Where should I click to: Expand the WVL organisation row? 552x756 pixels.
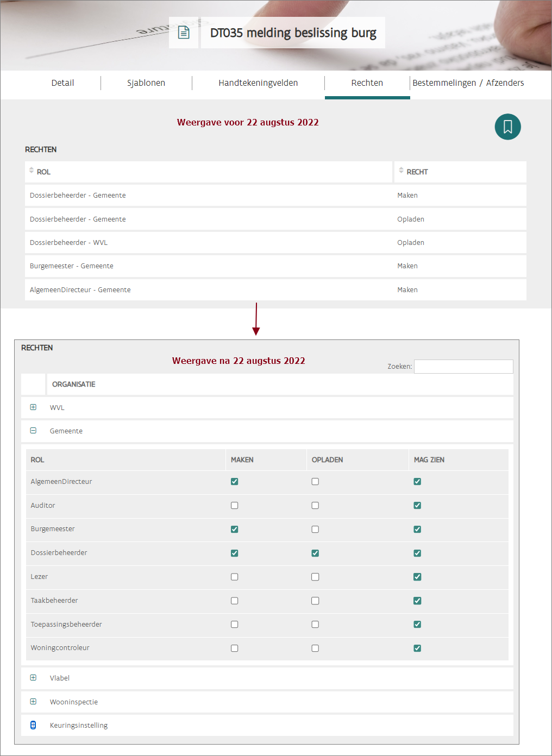pos(33,407)
